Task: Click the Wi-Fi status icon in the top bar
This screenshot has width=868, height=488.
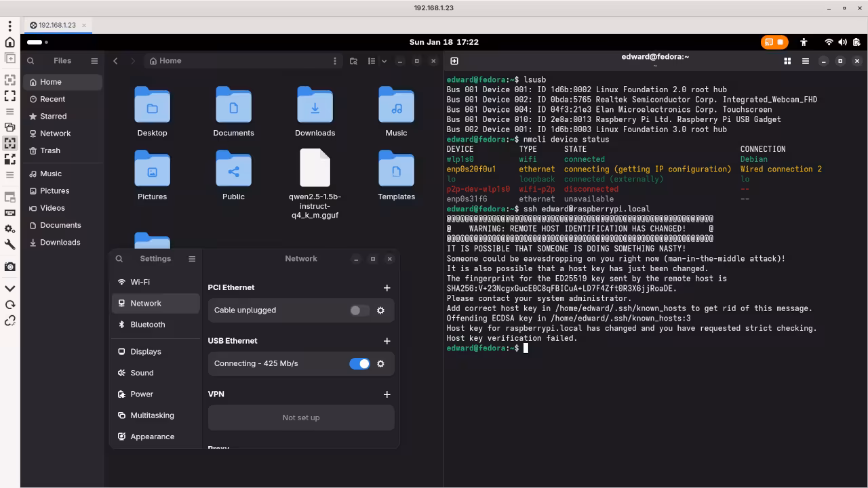Action: pyautogui.click(x=829, y=42)
